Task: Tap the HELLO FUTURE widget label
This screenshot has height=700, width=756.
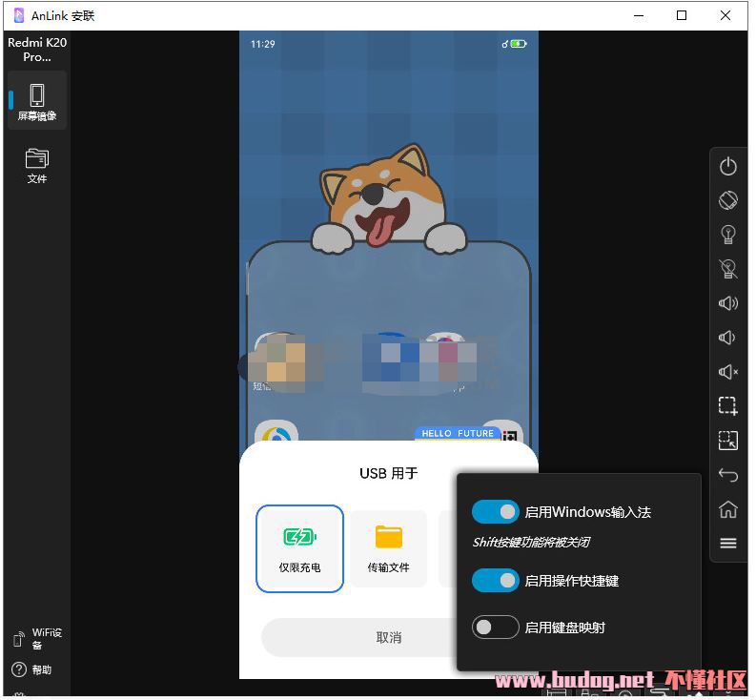Action: click(x=457, y=433)
